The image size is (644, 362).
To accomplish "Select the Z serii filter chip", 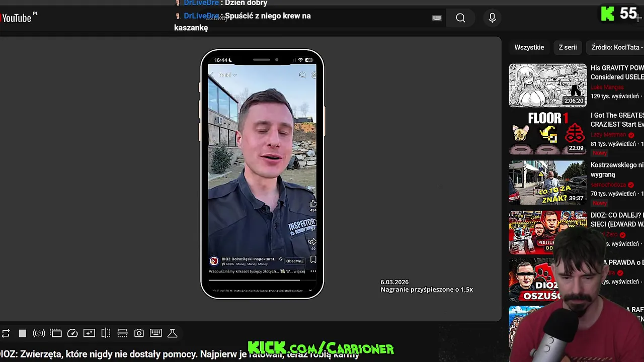I will (x=568, y=47).
